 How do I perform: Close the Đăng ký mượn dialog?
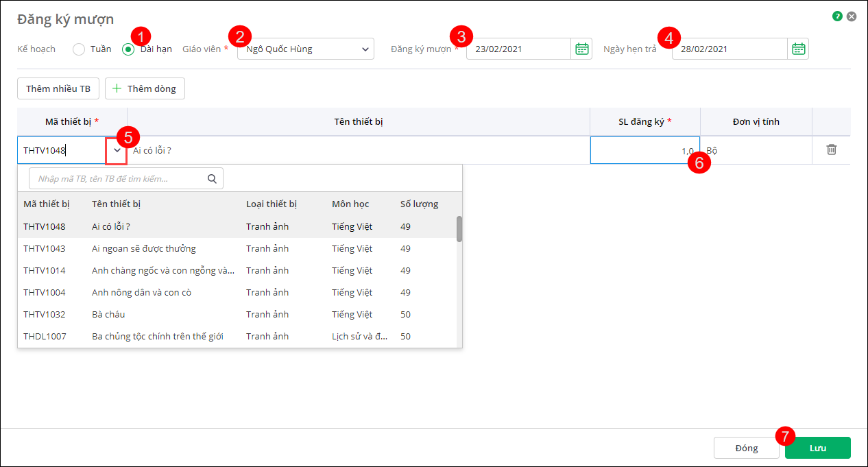tap(852, 16)
